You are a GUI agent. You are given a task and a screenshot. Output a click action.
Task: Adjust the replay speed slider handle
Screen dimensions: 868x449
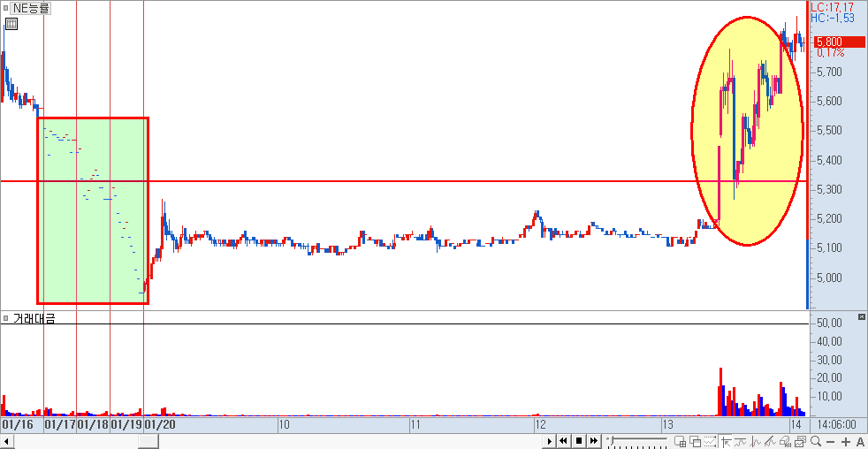click(611, 440)
